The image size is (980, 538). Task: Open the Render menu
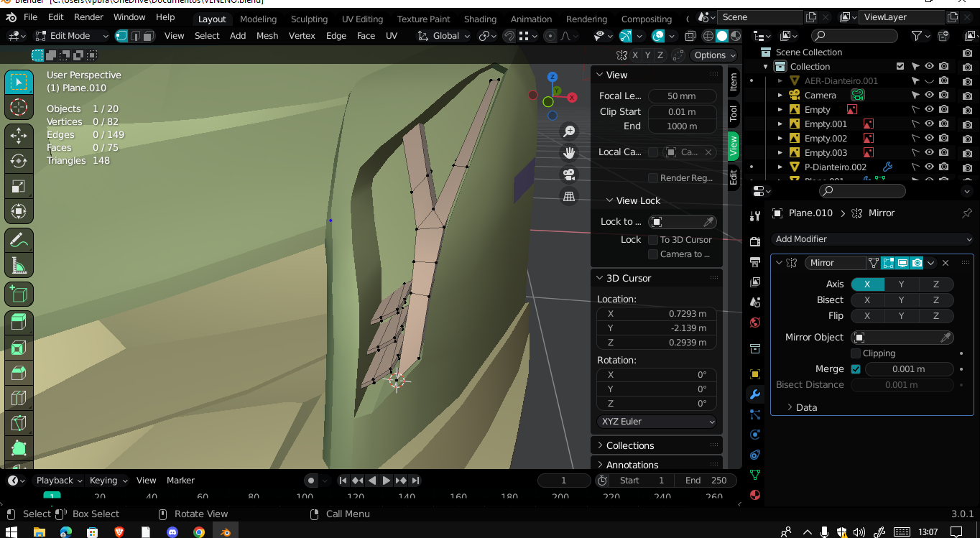coord(89,17)
